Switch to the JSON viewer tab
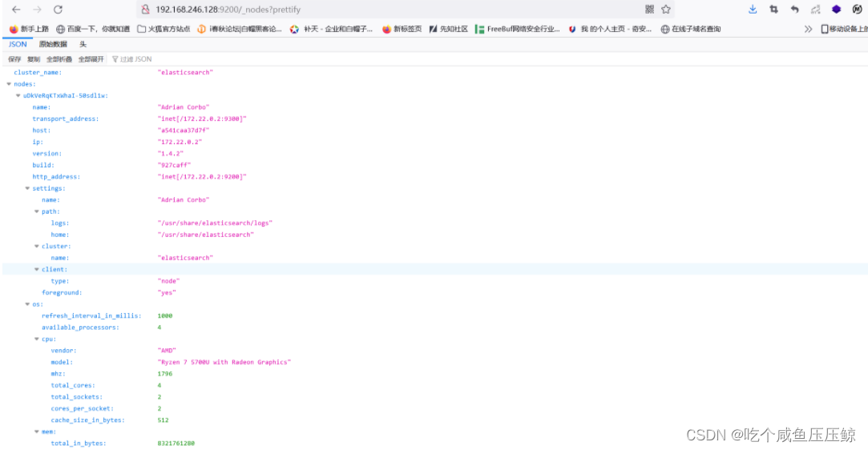The height and width of the screenshot is (450, 868). (x=18, y=44)
